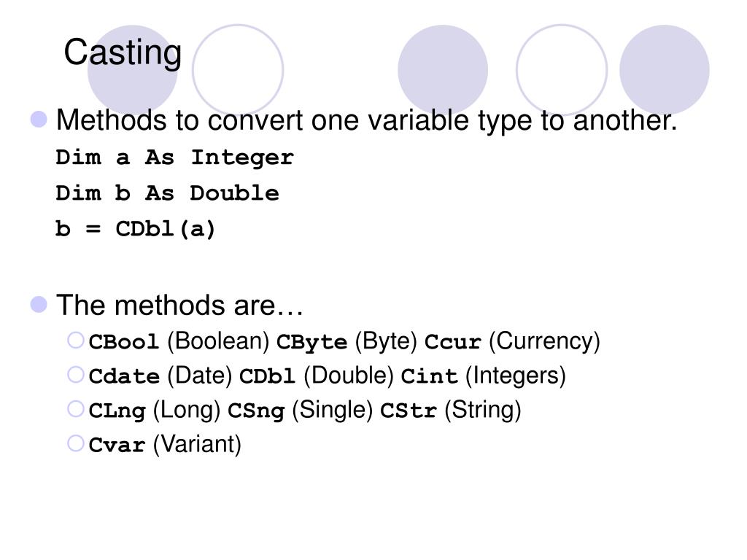
Task: Click the rightmost filled lavender circle
Action: click(664, 69)
